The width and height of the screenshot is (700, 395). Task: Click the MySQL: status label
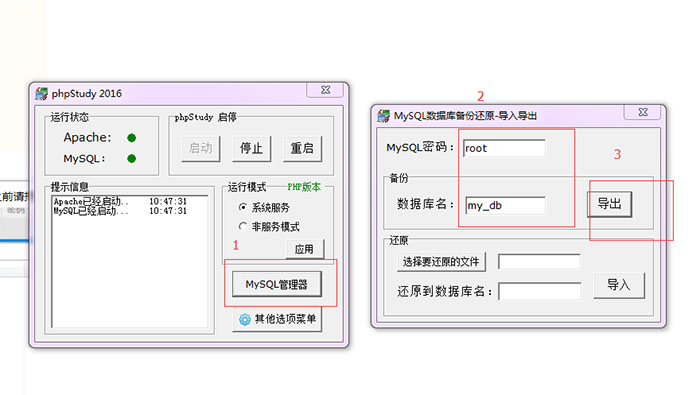[x=84, y=158]
